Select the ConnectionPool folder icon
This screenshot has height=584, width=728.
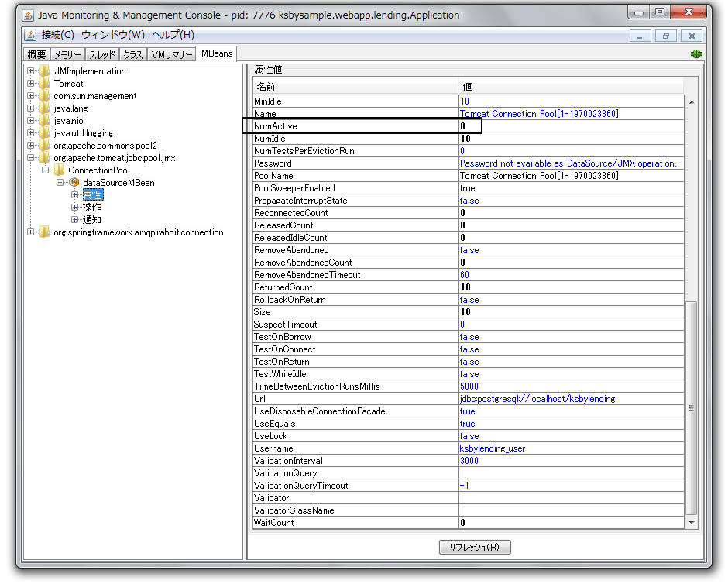coord(58,170)
